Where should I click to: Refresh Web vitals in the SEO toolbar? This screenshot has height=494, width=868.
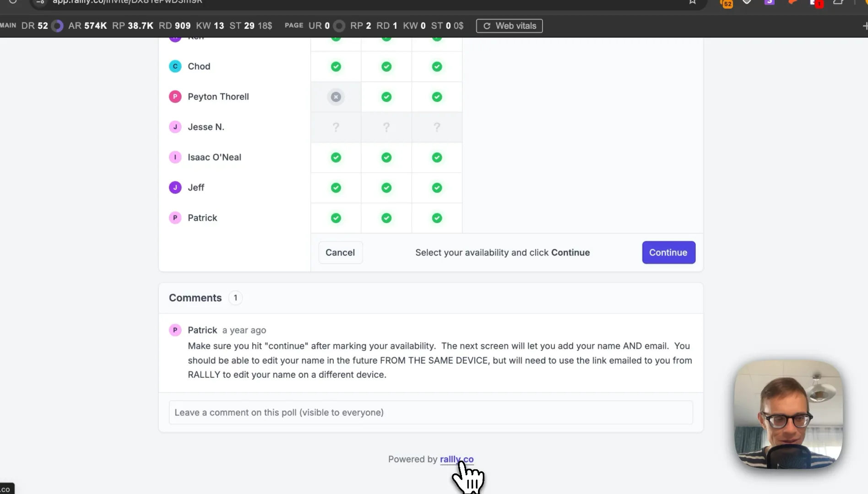pos(509,26)
